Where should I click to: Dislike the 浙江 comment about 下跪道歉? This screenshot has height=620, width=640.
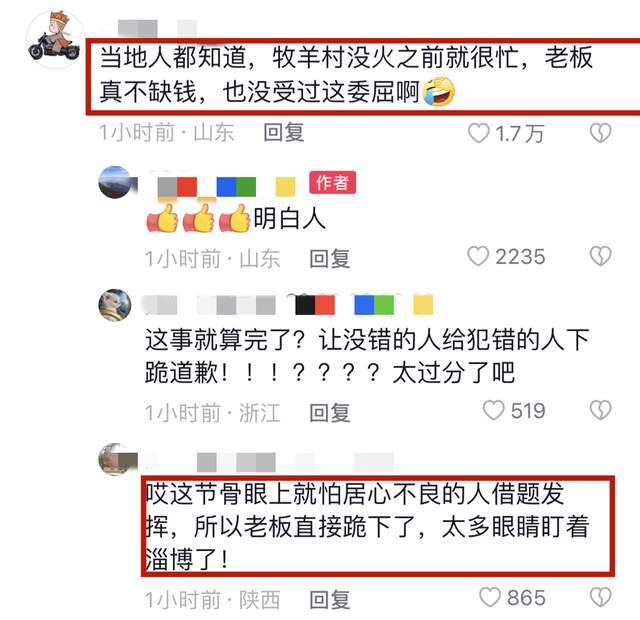coord(600,410)
